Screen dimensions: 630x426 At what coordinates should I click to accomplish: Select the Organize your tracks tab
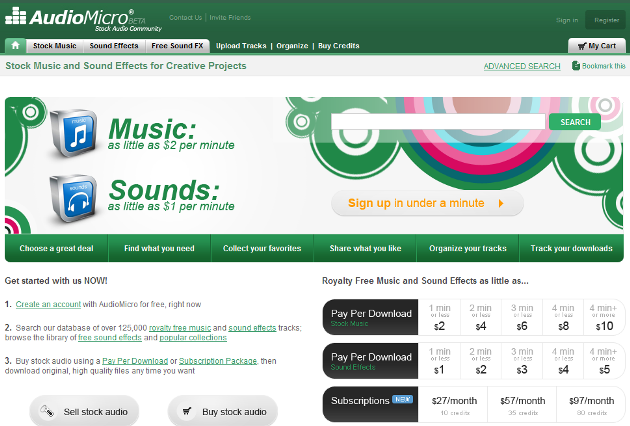[x=468, y=248]
